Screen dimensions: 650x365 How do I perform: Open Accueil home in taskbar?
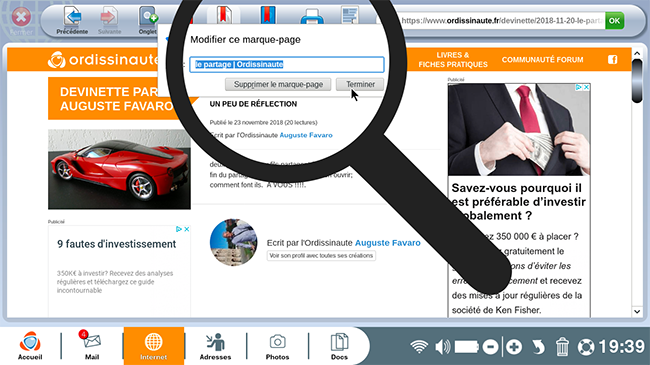coord(30,346)
